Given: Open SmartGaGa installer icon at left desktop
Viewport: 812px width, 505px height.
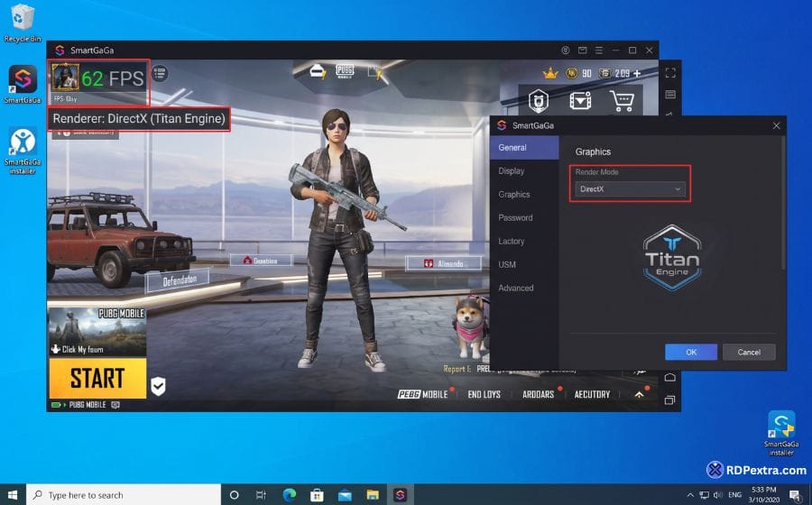Looking at the screenshot, I should 23,151.
